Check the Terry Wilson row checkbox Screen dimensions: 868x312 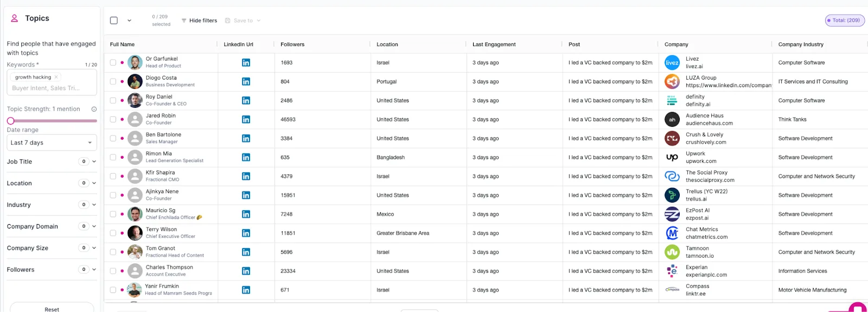click(x=113, y=233)
